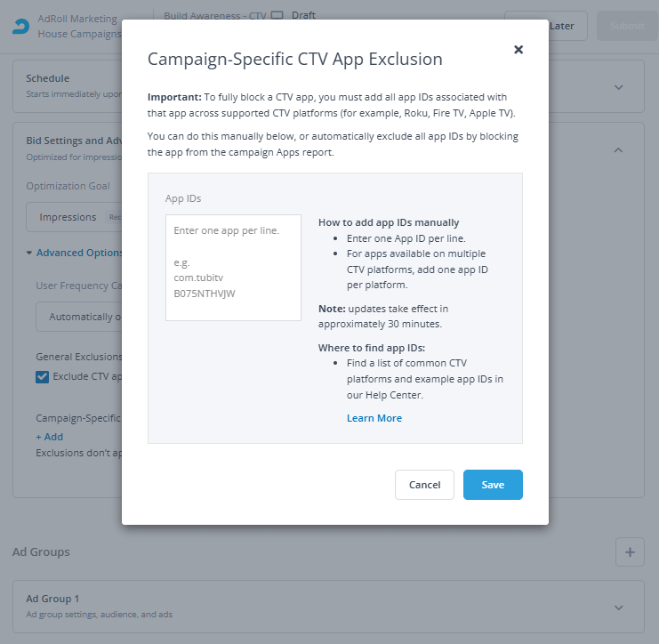Select the Ad Group 1 title

pyautogui.click(x=52, y=599)
